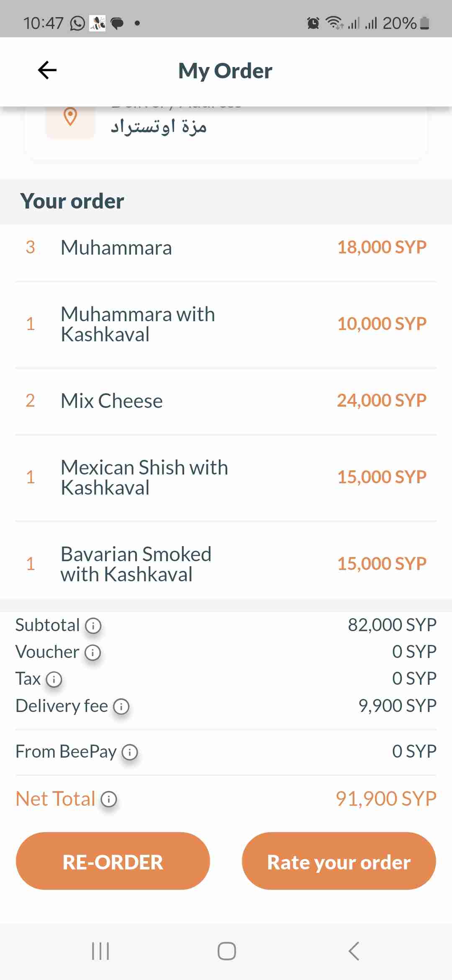Tap the 91,900 SYP net total amount
The height and width of the screenshot is (980, 452).
386,799
